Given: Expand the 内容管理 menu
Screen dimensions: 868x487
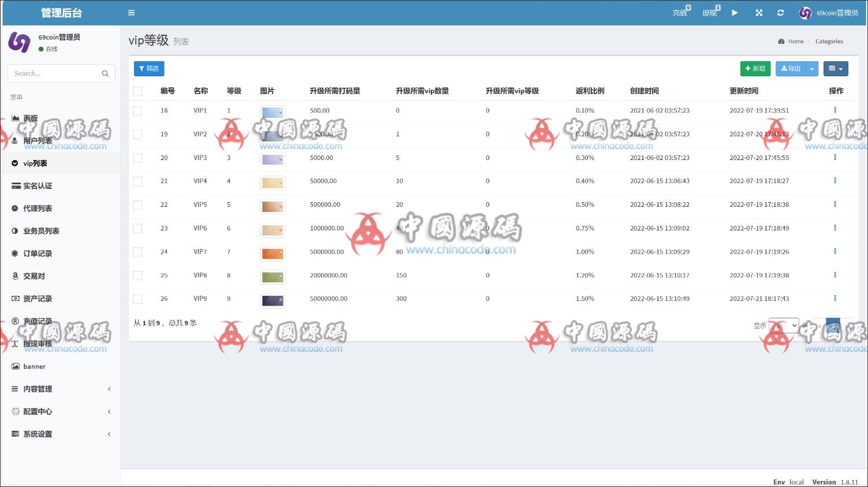Looking at the screenshot, I should point(60,389).
